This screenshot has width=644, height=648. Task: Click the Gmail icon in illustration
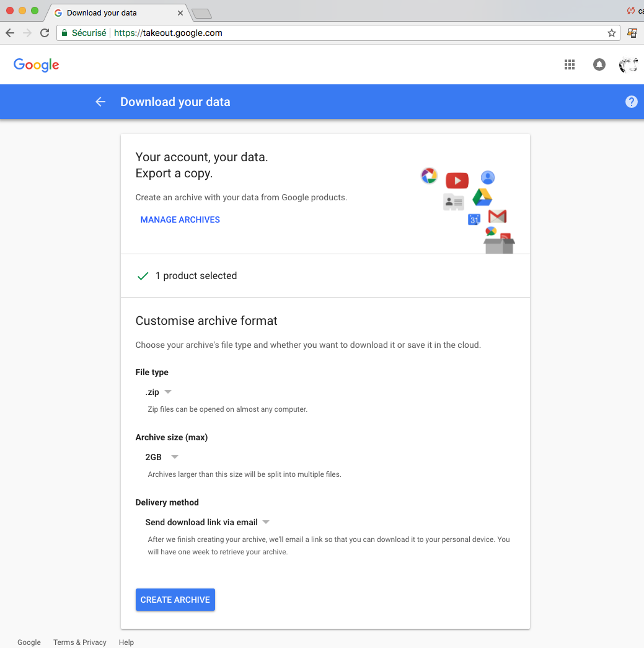click(497, 216)
